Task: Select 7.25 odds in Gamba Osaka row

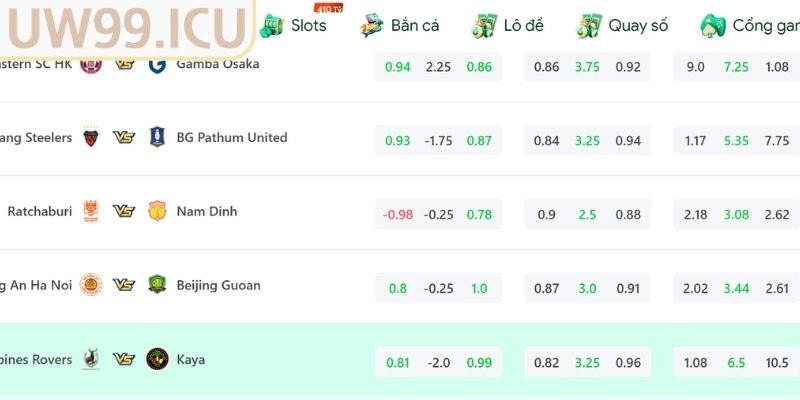Action: pos(736,67)
